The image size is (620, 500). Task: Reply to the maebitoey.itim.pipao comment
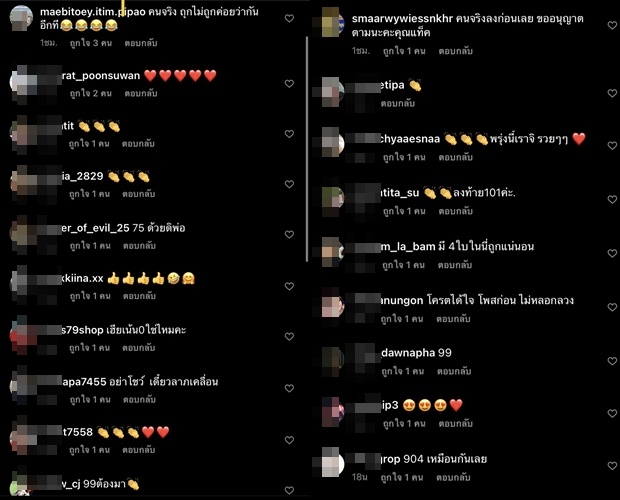141,43
